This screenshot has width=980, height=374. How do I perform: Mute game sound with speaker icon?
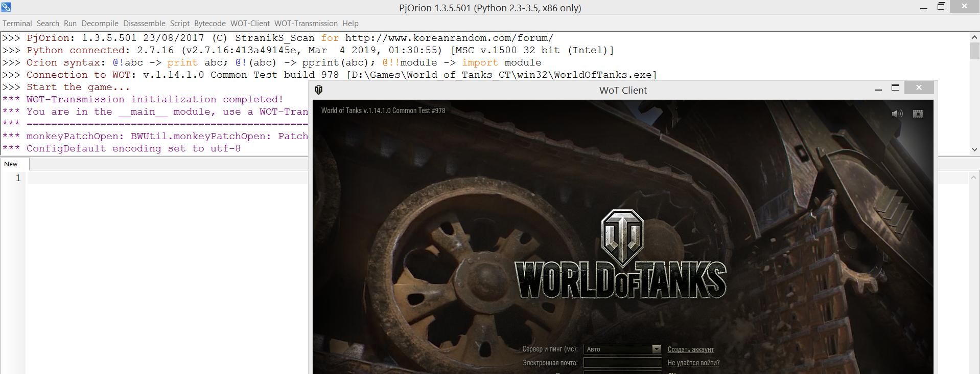pos(897,114)
